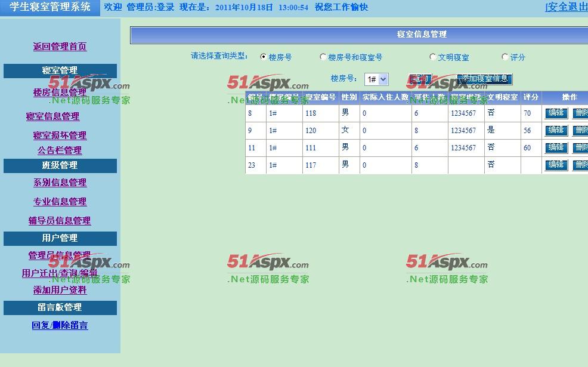Go to 辅导员信息管理
This screenshot has height=367, width=588.
[x=60, y=221]
